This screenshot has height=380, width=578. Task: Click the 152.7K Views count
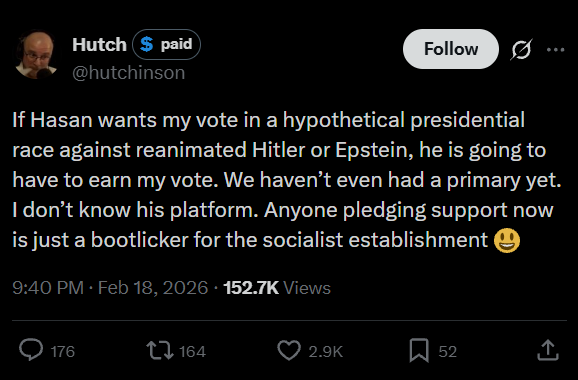pos(277,287)
